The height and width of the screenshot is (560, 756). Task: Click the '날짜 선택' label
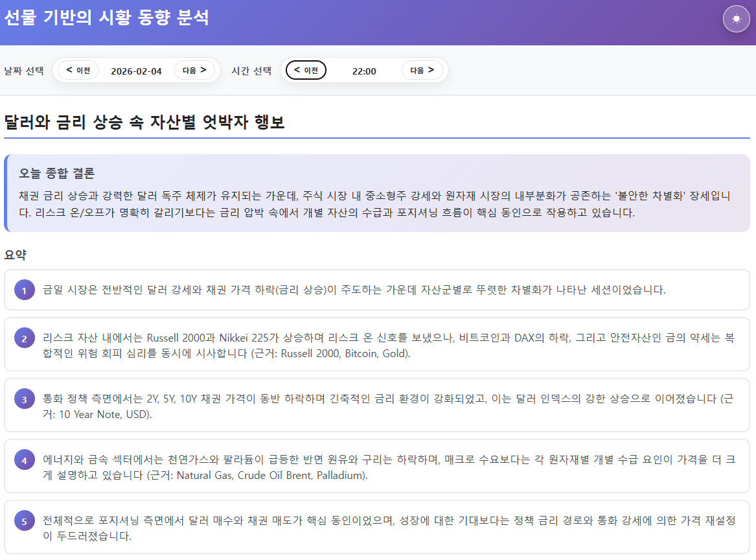[x=24, y=71]
